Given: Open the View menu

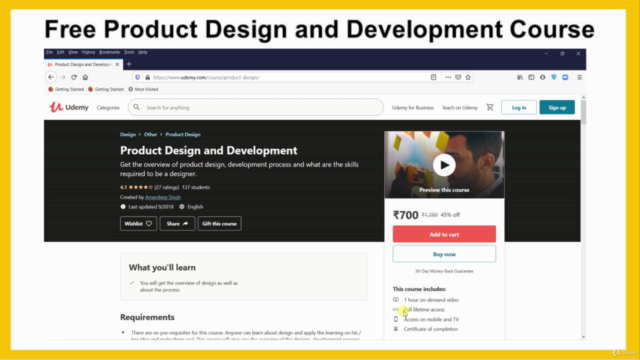Looking at the screenshot, I should pyautogui.click(x=73, y=52).
